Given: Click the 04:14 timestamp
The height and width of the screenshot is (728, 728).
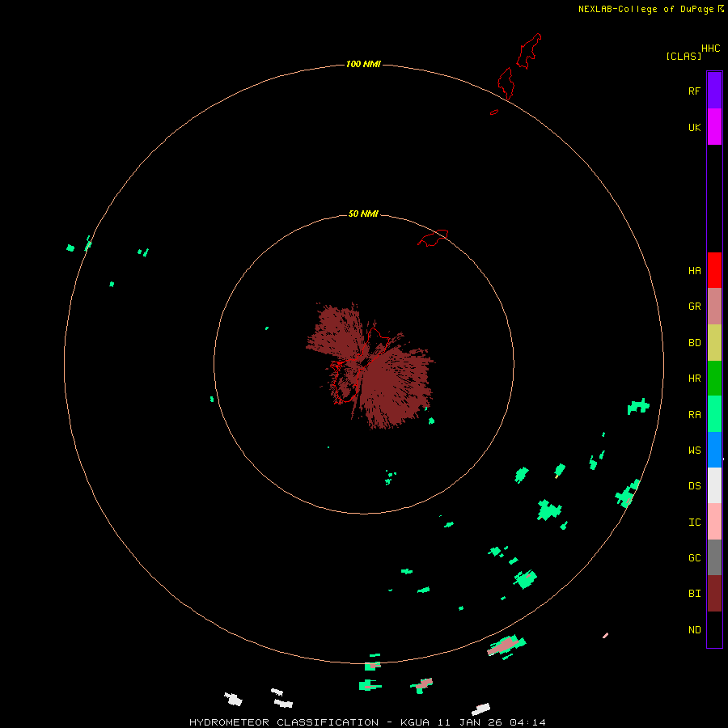Looking at the screenshot, I should (527, 722).
